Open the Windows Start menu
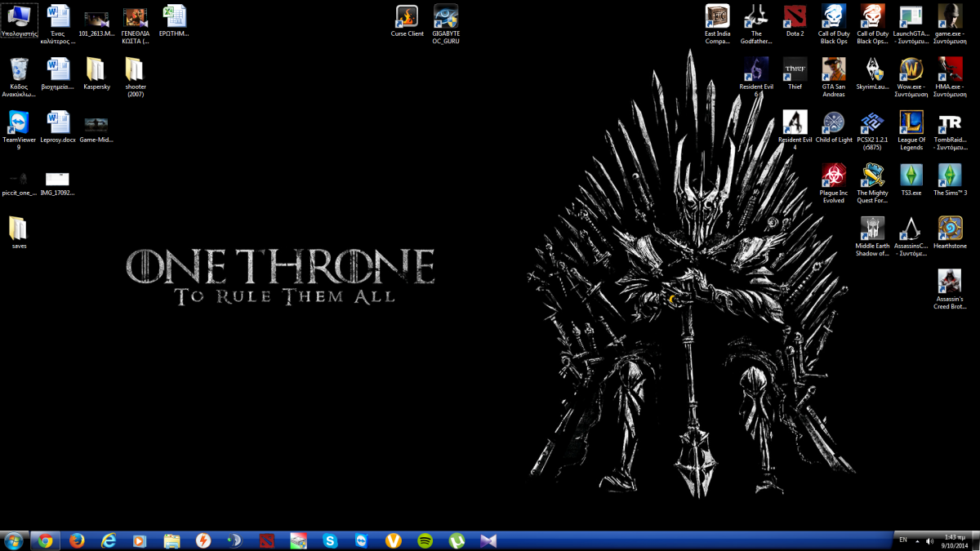 [14, 540]
